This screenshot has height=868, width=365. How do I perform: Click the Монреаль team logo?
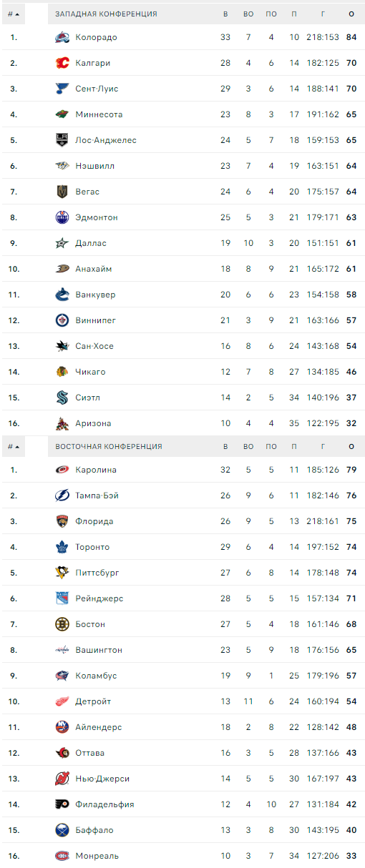click(63, 856)
